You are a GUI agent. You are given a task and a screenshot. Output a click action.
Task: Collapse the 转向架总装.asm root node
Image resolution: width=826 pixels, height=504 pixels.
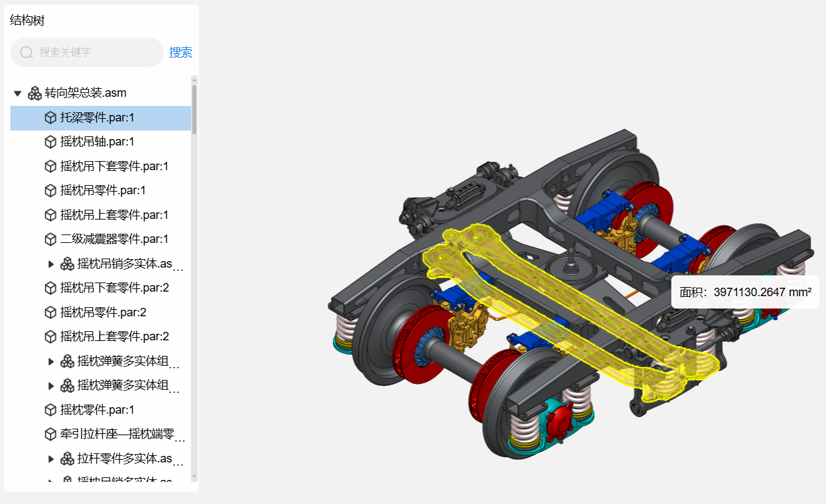coord(18,93)
